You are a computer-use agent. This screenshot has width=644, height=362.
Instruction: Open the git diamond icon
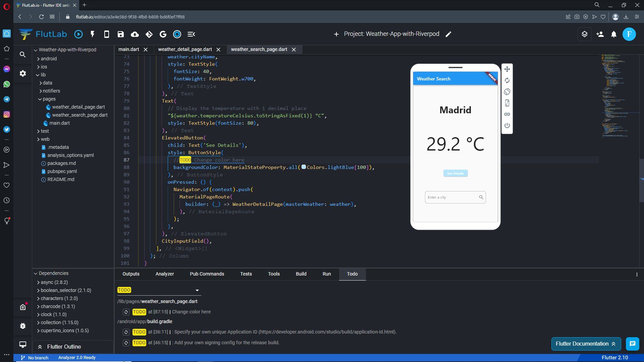[149, 34]
